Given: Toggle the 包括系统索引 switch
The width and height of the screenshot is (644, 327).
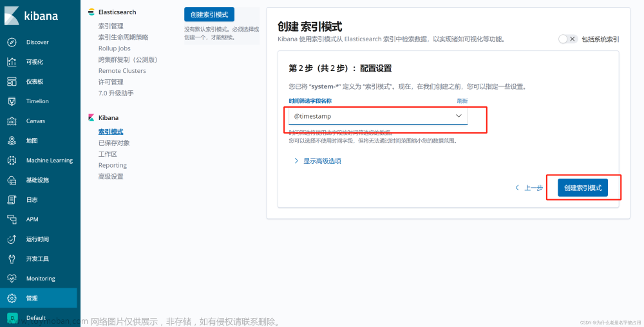Looking at the screenshot, I should 567,39.
